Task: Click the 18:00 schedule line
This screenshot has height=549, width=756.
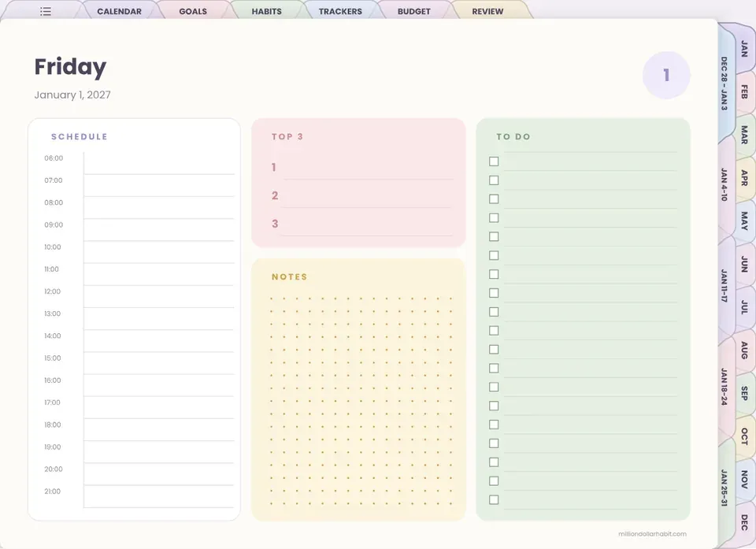Action: click(159, 429)
